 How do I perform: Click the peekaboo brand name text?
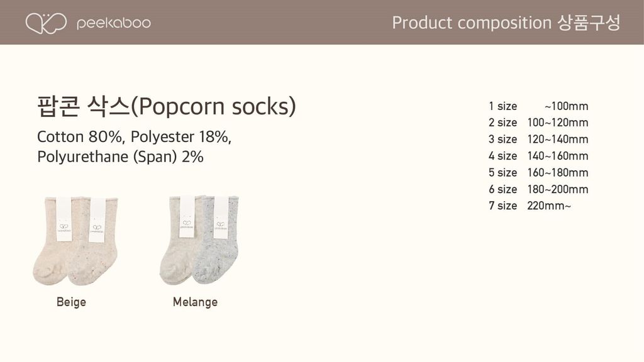[x=113, y=23]
